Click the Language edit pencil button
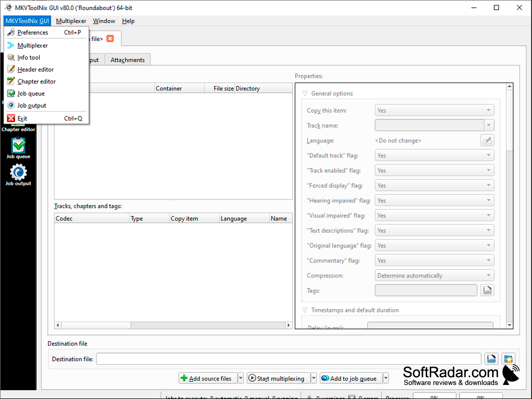 (487, 140)
